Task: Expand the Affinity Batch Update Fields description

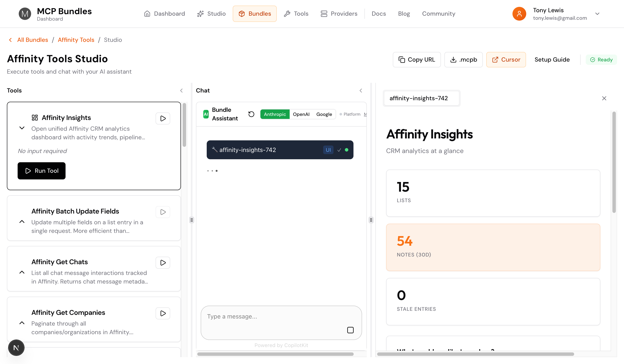Action: pos(22,221)
